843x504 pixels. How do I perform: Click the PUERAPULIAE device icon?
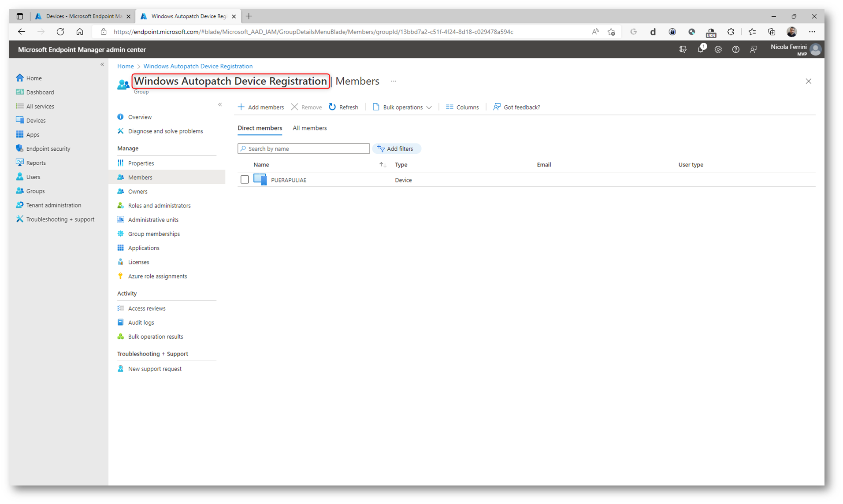pyautogui.click(x=260, y=180)
